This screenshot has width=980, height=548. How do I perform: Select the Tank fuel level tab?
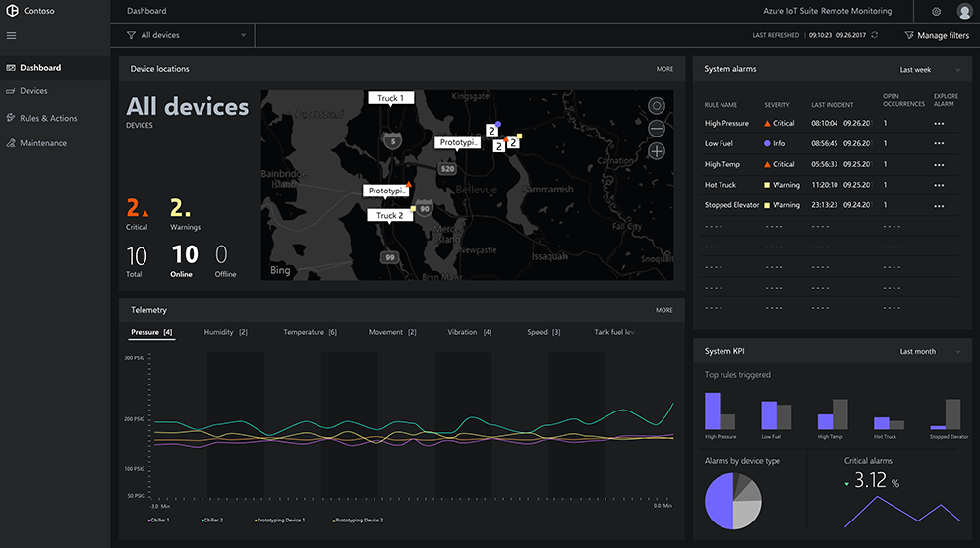click(x=615, y=332)
